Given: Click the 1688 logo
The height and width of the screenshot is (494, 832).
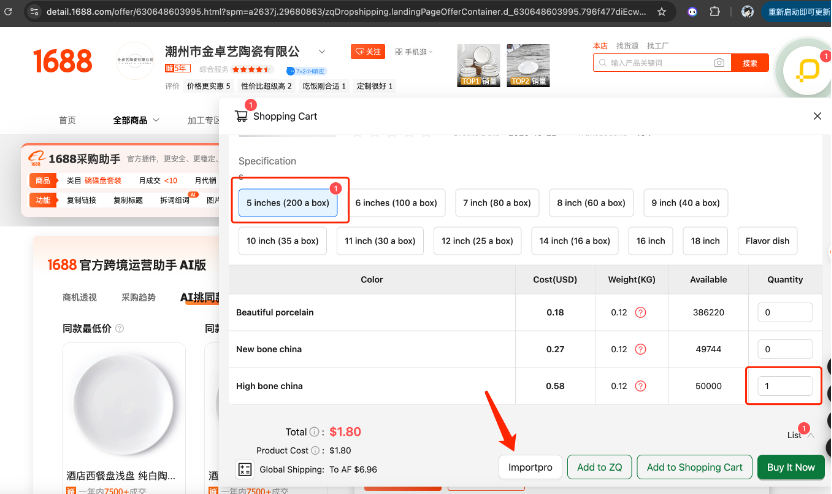Looking at the screenshot, I should [x=63, y=60].
